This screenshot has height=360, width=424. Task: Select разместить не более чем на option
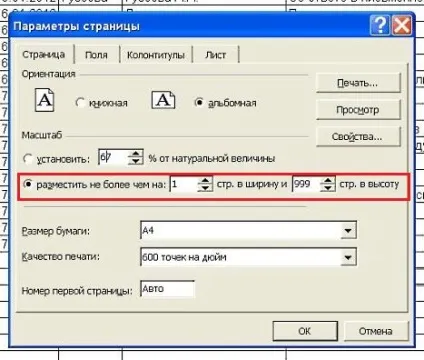(x=28, y=184)
